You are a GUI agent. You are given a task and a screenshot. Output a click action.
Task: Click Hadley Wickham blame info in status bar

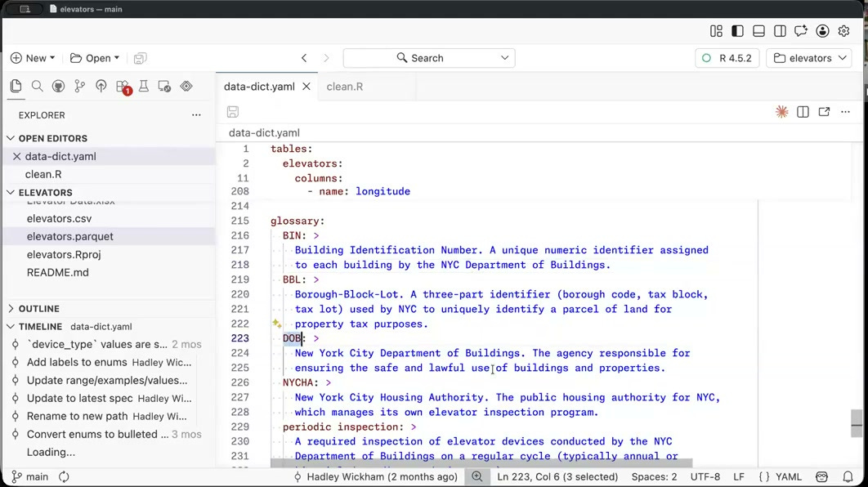[x=375, y=476]
